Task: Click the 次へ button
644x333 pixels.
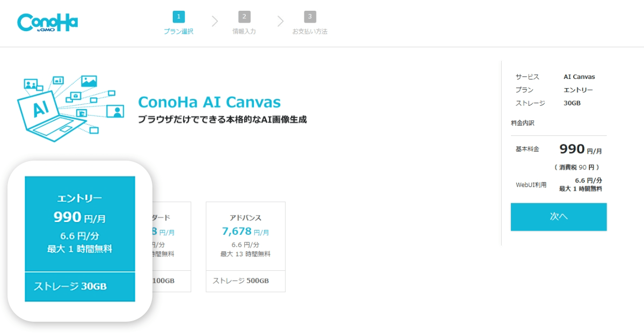Action: [x=559, y=217]
